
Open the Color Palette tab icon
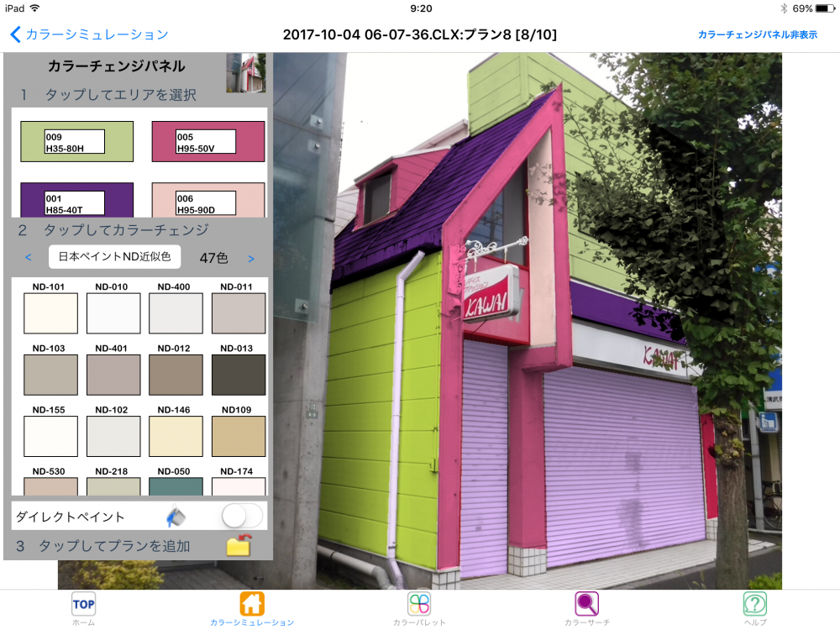click(x=419, y=603)
